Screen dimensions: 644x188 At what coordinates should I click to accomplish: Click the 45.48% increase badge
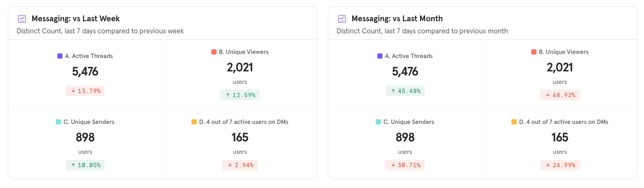[405, 91]
